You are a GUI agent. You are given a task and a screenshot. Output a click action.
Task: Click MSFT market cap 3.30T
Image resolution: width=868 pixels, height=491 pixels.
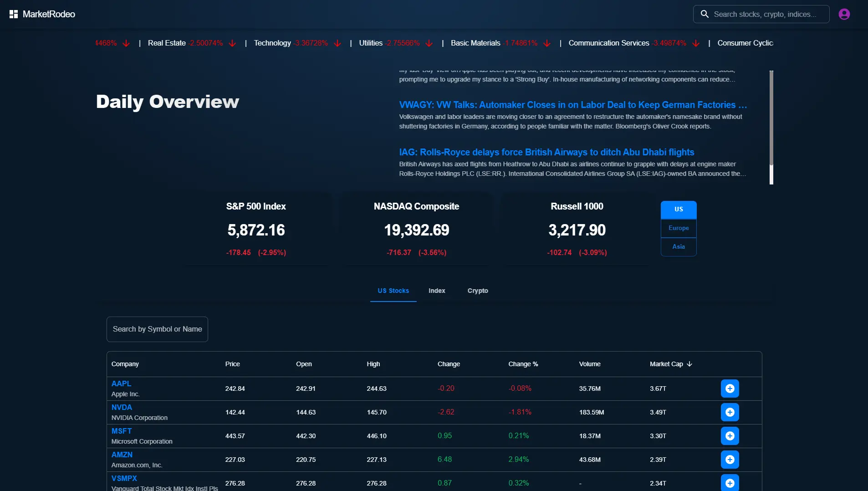point(658,436)
